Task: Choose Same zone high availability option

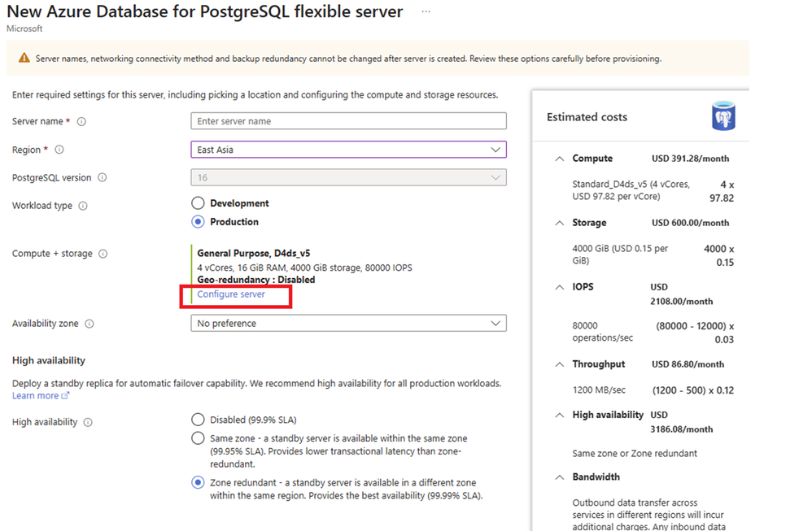Action: (198, 438)
